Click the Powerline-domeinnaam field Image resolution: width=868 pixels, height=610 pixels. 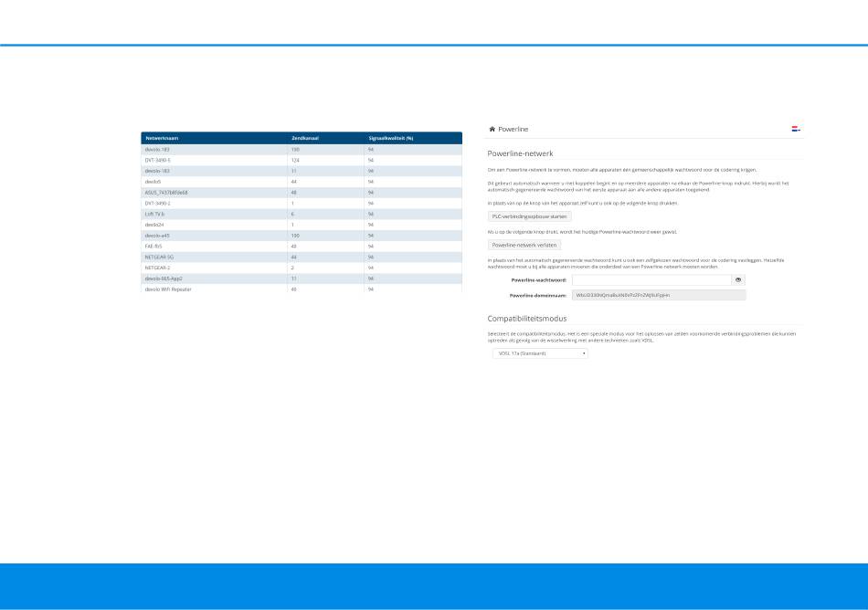[659, 295]
